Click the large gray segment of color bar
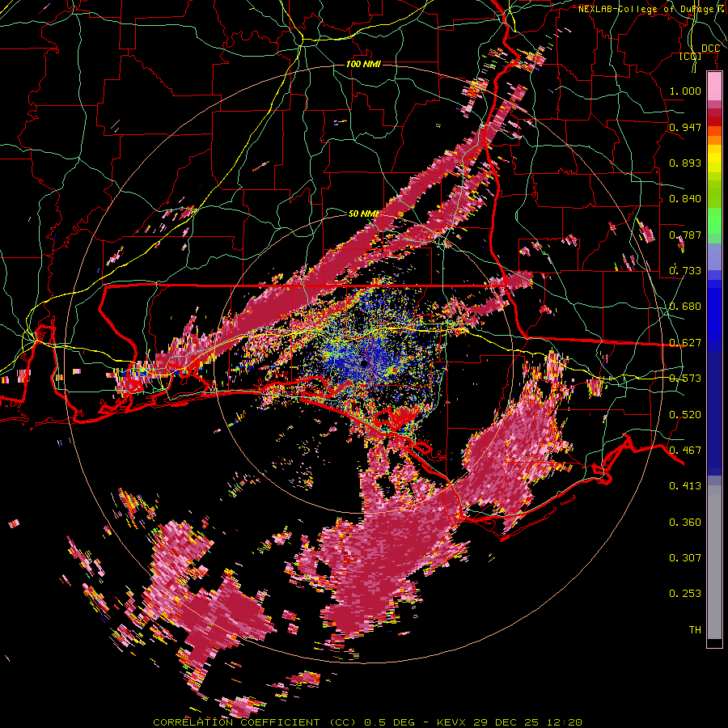Screen dimensions: 728x728 point(714,566)
